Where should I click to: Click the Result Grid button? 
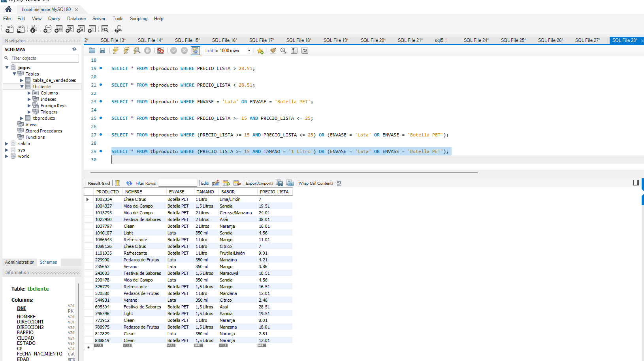click(99, 183)
